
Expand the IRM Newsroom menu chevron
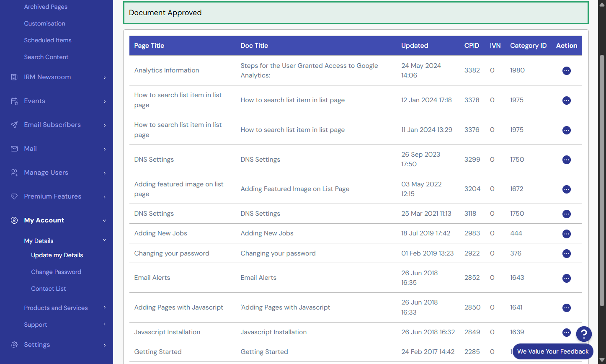105,77
